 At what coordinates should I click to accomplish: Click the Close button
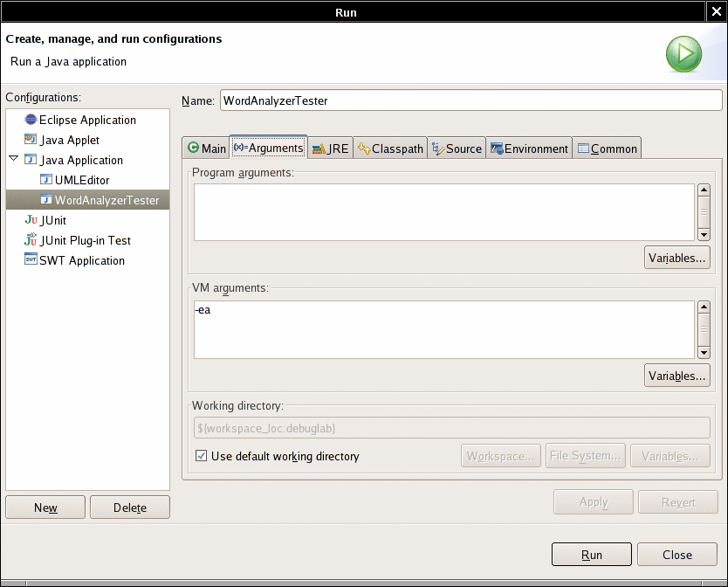pyautogui.click(x=676, y=555)
